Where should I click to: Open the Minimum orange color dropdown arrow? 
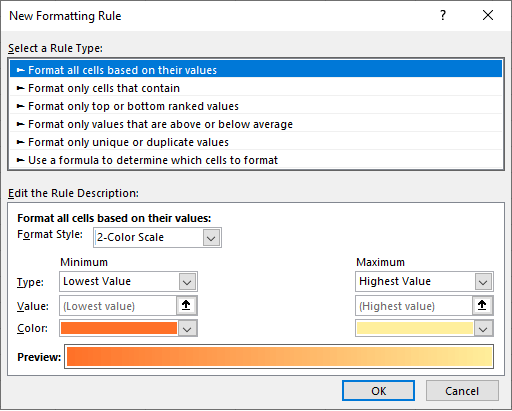(187, 329)
